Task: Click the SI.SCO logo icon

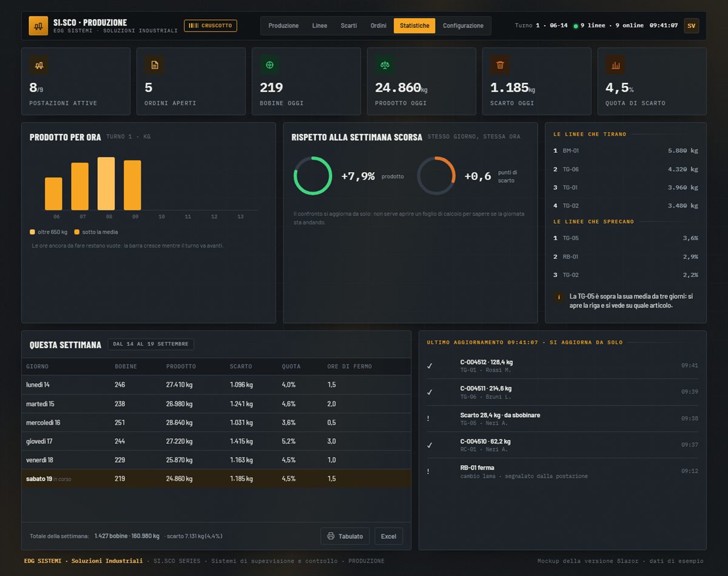Action: click(38, 26)
